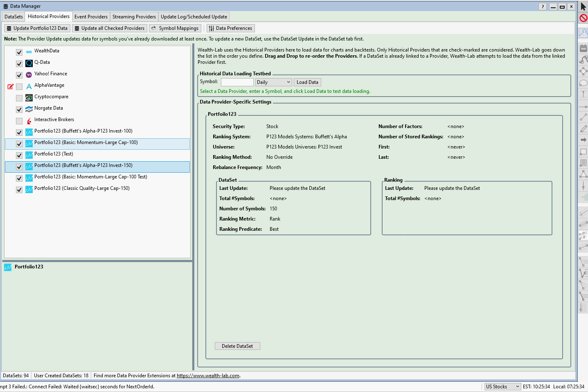The height and width of the screenshot is (392, 588).
Task: Open the Event Providers tab
Action: 91,17
